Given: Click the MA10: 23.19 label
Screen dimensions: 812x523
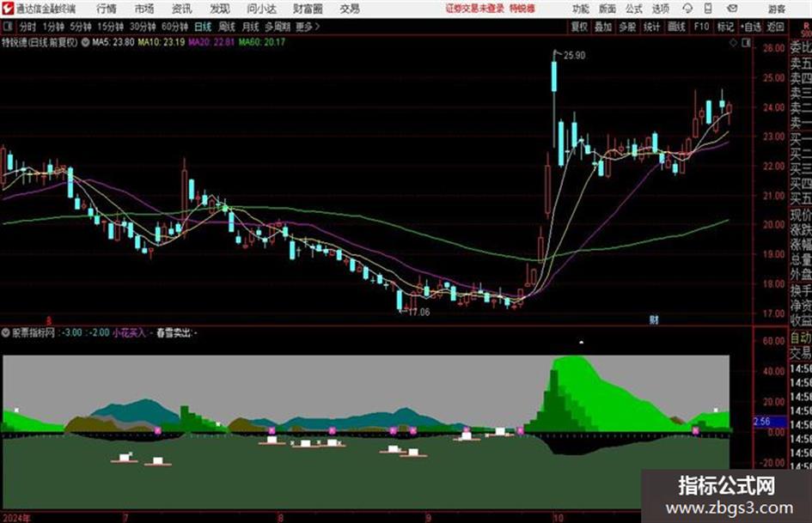Looking at the screenshot, I should (161, 42).
